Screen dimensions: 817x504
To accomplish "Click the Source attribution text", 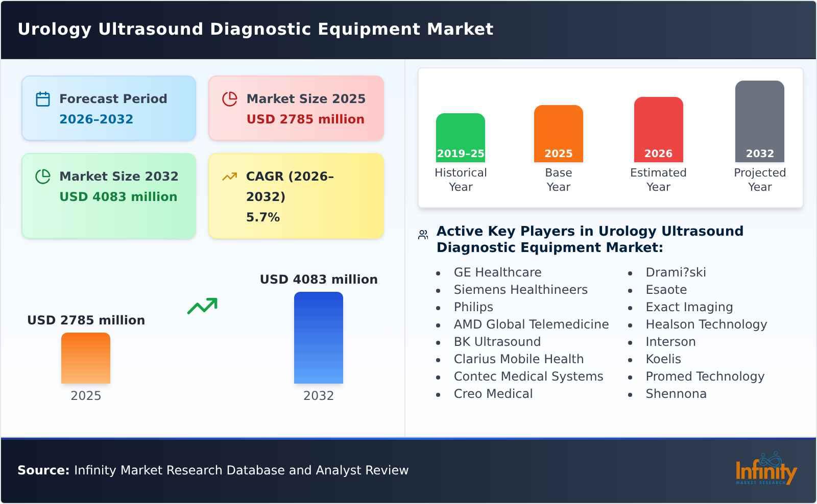I will pyautogui.click(x=212, y=470).
